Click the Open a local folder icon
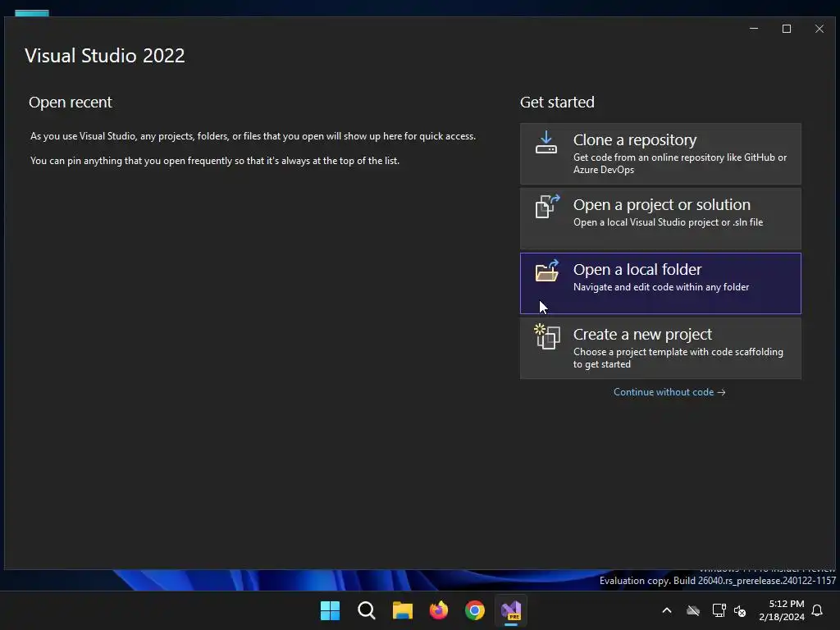This screenshot has height=630, width=840. coord(547,271)
